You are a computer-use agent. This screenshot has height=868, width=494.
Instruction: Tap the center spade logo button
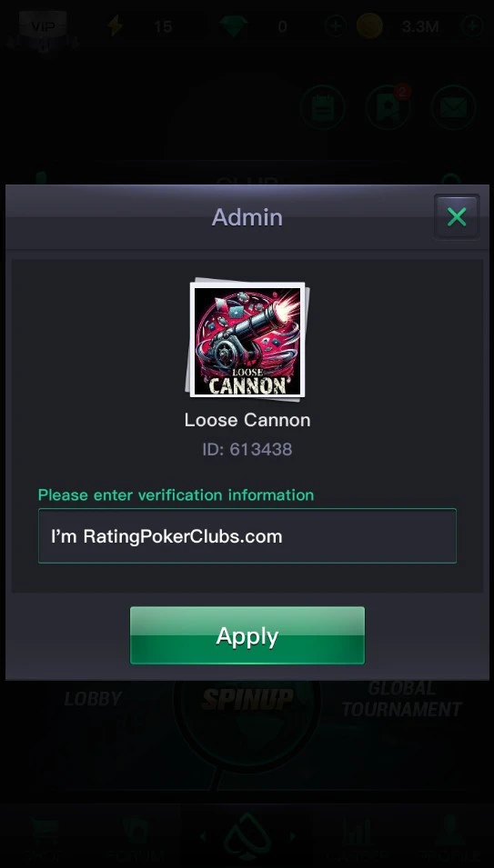(247, 836)
